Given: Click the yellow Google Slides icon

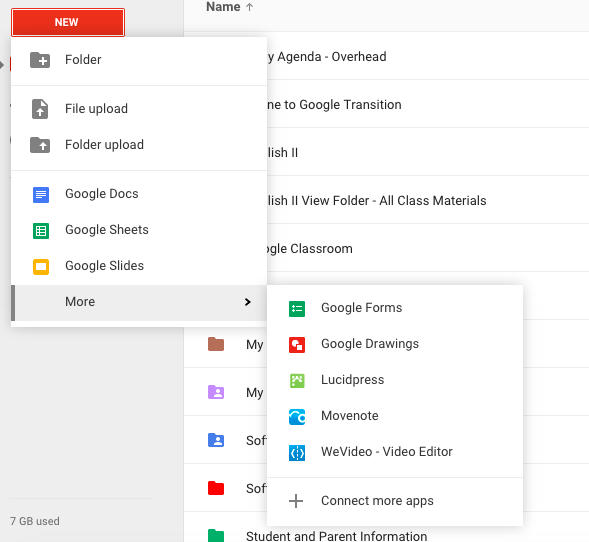Looking at the screenshot, I should point(41,267).
